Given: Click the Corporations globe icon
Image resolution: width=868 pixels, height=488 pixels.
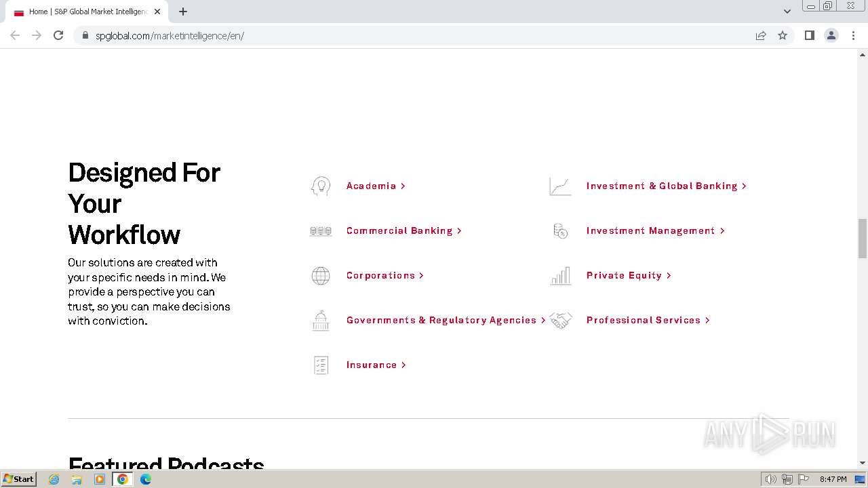Looking at the screenshot, I should (321, 276).
